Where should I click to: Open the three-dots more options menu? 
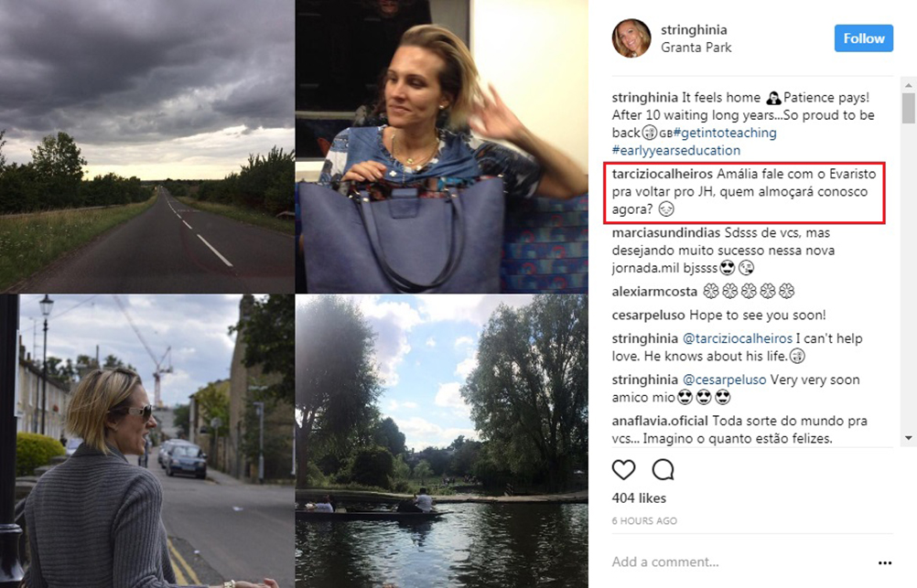point(884,562)
